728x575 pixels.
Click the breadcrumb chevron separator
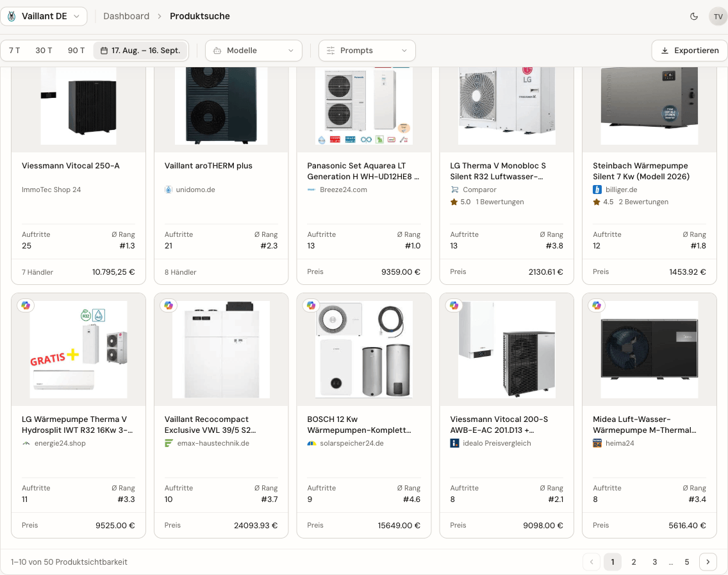(159, 16)
